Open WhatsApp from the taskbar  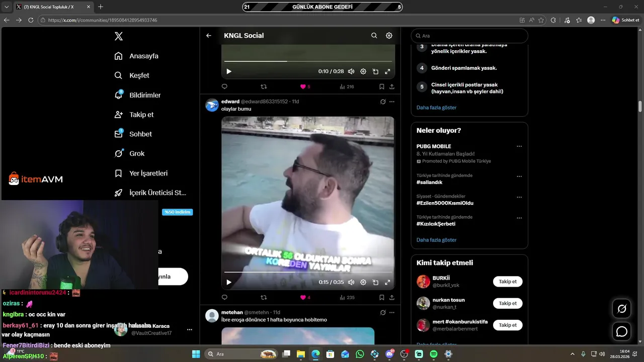click(360, 354)
